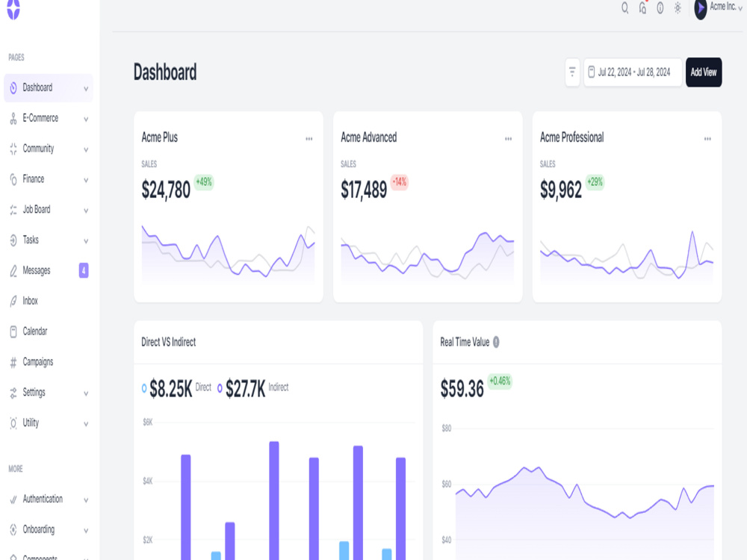Open the Inbox sidebar item

point(49,301)
